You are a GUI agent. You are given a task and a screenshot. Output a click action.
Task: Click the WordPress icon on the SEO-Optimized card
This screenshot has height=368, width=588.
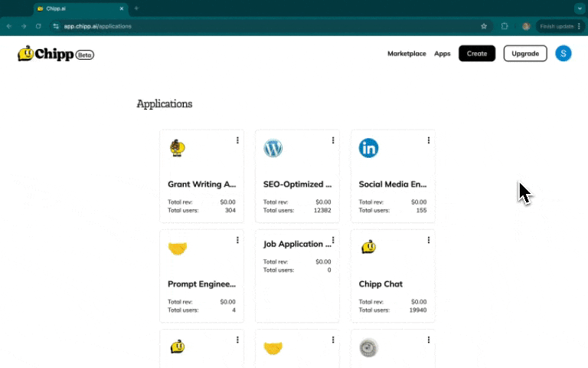[273, 148]
